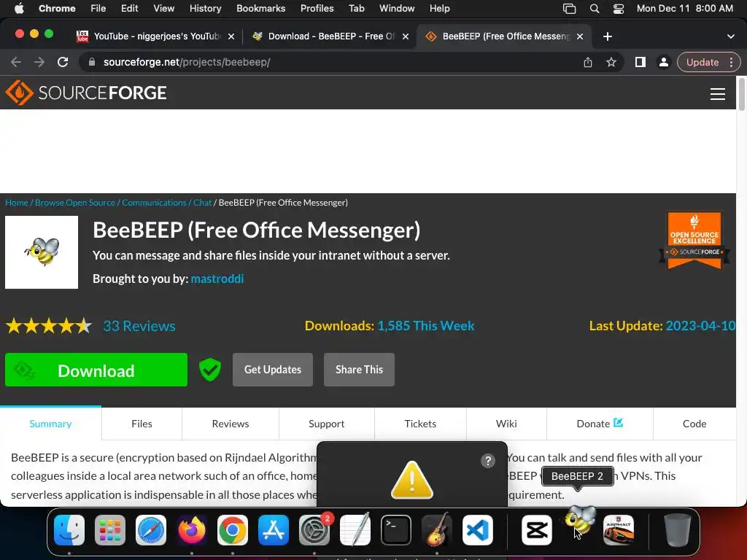The height and width of the screenshot is (560, 747).
Task: Open Visual Studio Code from the Dock
Action: [x=478, y=529]
